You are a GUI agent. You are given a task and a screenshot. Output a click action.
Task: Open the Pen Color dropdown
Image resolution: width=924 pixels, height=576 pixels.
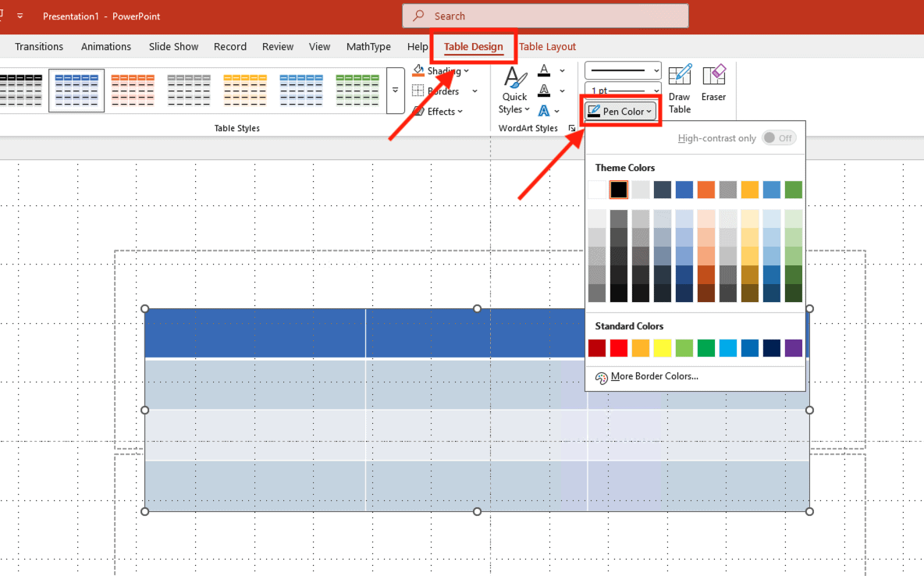coord(620,111)
